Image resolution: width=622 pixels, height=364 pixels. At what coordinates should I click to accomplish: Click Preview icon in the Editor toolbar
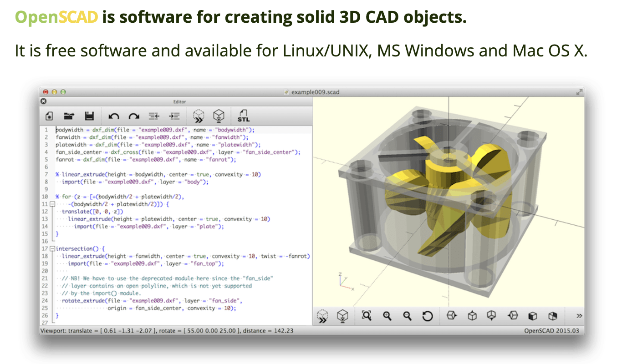coord(199,116)
